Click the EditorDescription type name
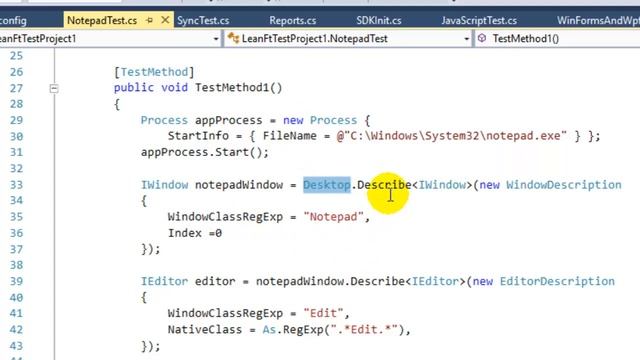 [557, 281]
